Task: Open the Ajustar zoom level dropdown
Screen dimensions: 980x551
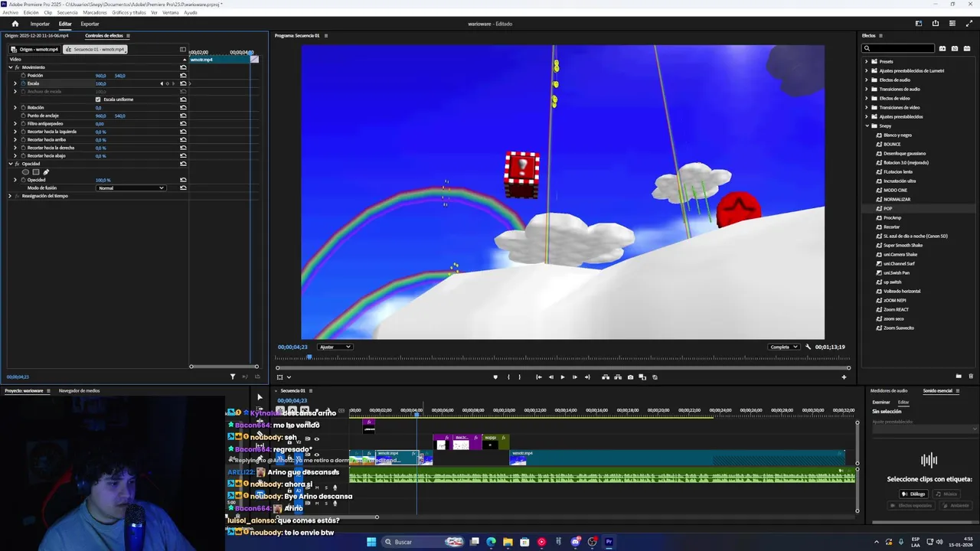Action: (335, 347)
